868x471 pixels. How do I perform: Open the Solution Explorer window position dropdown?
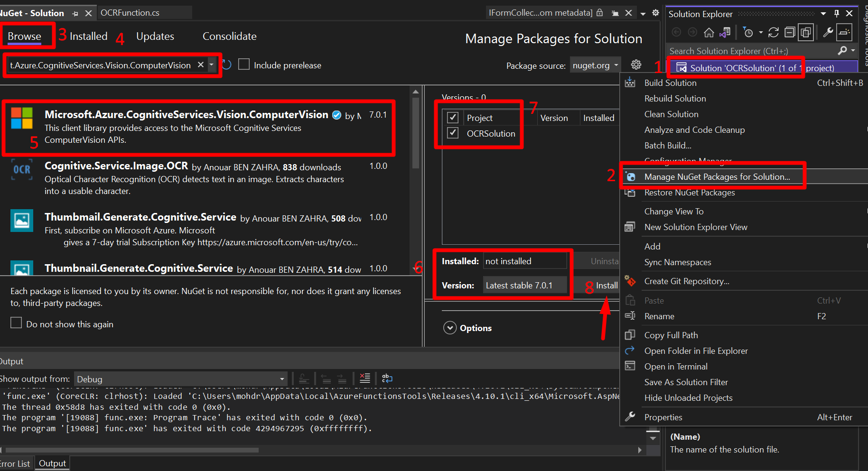(823, 13)
